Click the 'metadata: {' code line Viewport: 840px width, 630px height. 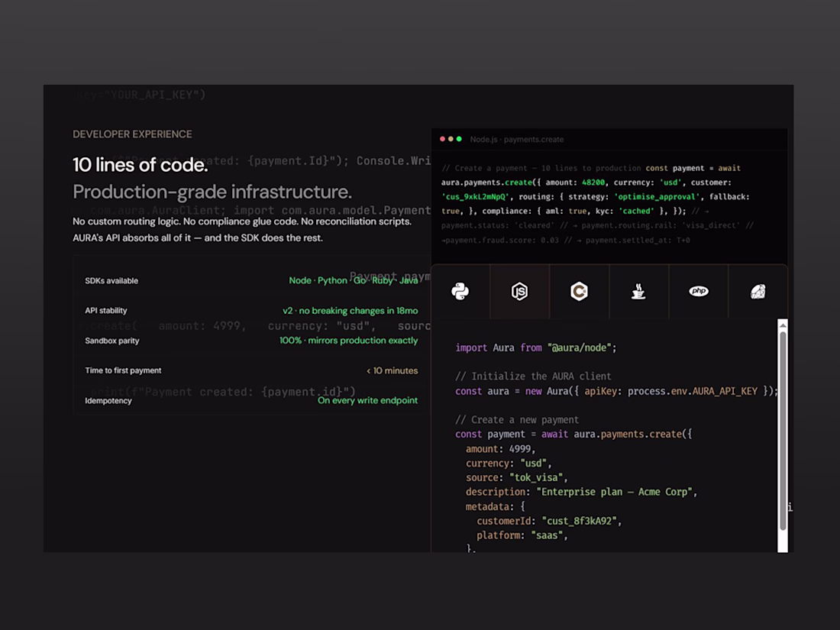pos(495,506)
